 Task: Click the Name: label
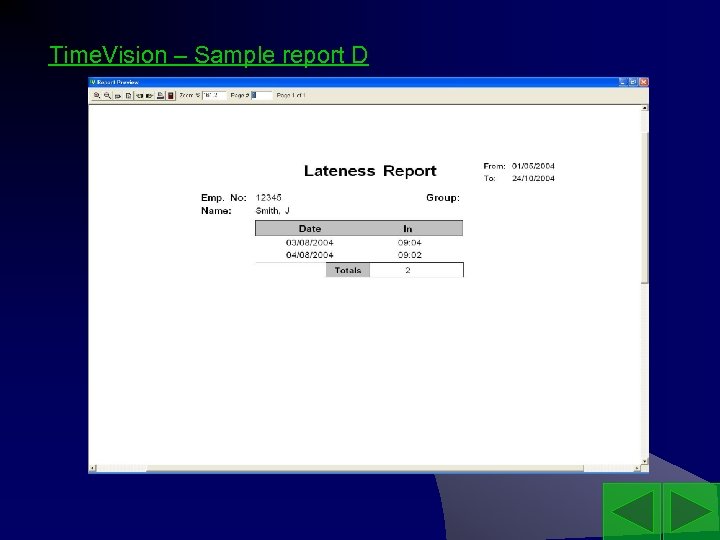(x=216, y=211)
